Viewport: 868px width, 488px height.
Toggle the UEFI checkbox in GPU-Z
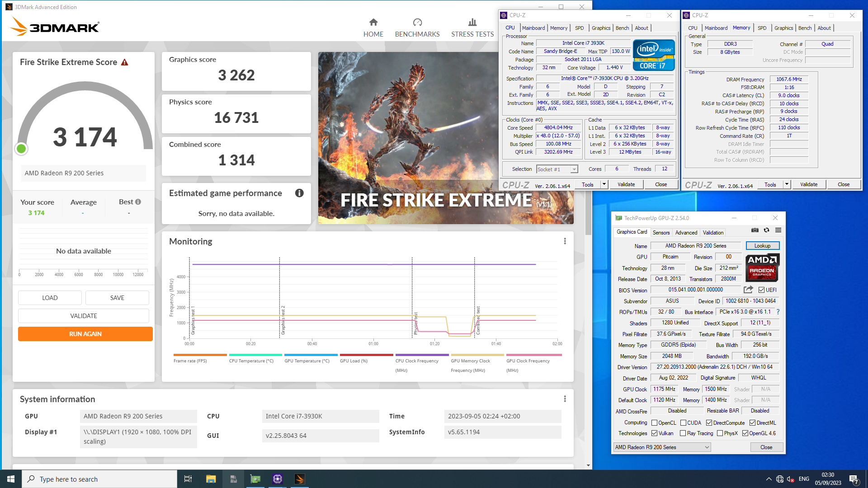coord(761,290)
